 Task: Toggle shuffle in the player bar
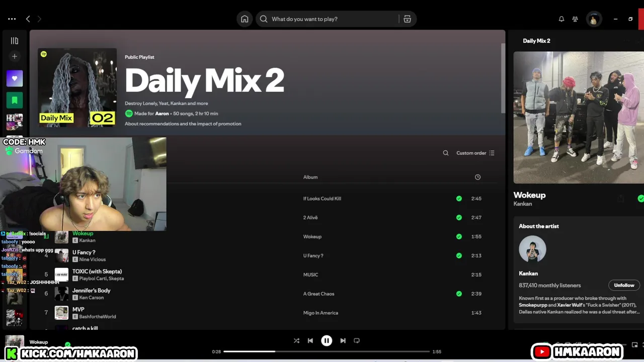click(296, 340)
